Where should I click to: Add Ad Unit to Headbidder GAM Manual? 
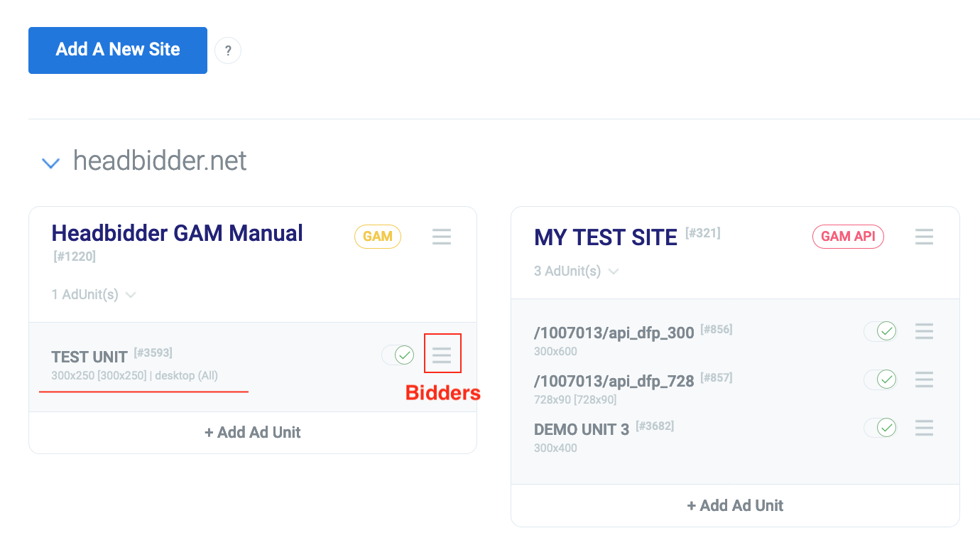252,432
